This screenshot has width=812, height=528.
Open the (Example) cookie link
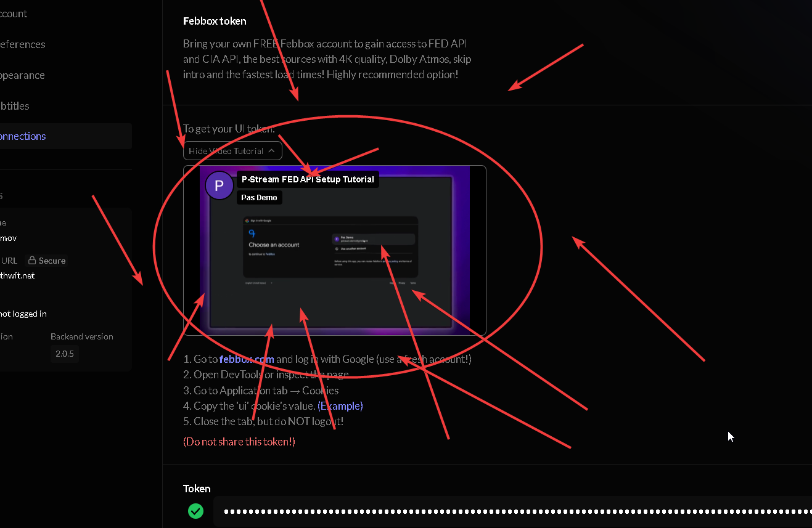[x=340, y=406]
